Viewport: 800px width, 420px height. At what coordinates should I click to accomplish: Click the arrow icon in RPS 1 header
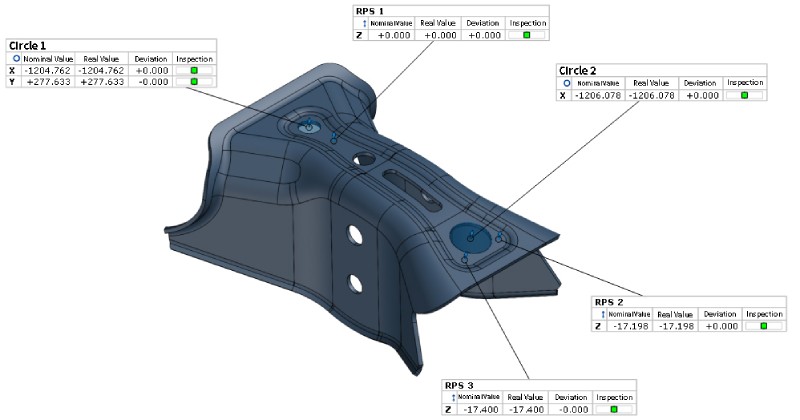pyautogui.click(x=364, y=23)
